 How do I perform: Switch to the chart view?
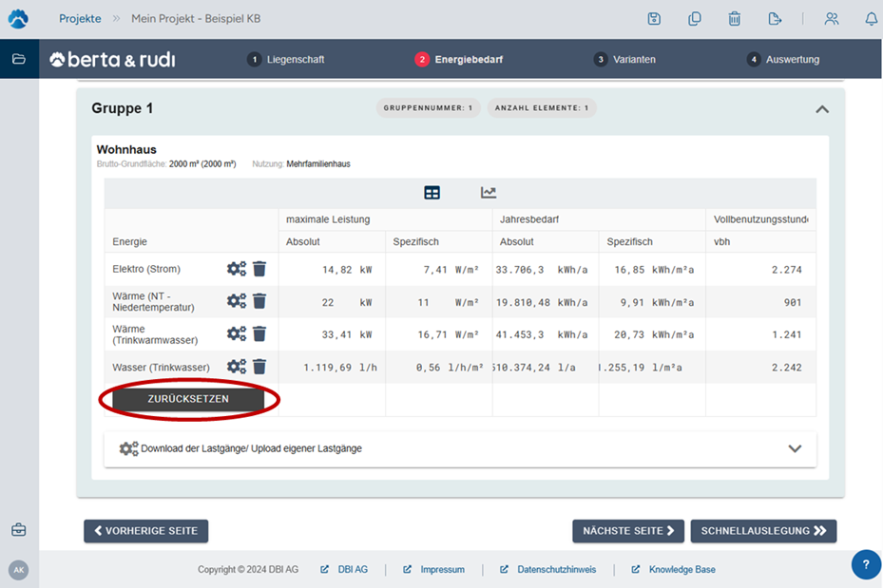tap(489, 193)
